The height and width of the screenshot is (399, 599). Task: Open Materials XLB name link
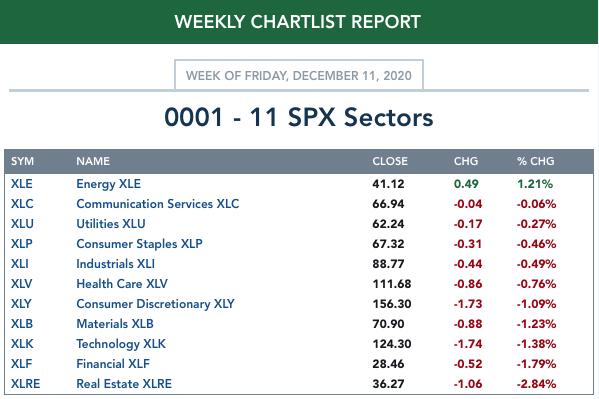[115, 324]
